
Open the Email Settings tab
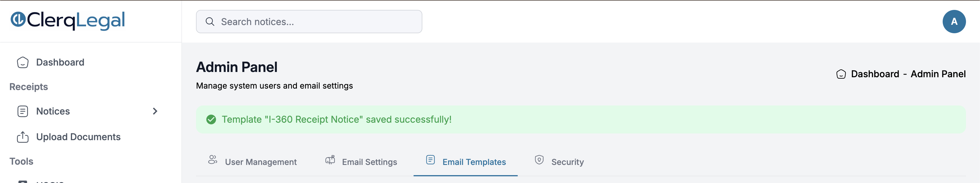click(361, 161)
